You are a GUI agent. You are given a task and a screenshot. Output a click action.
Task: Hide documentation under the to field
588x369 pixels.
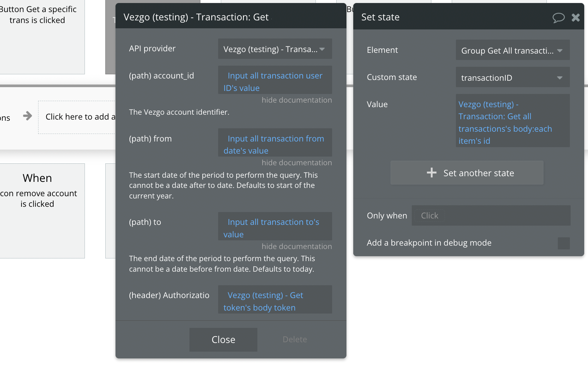pos(297,246)
